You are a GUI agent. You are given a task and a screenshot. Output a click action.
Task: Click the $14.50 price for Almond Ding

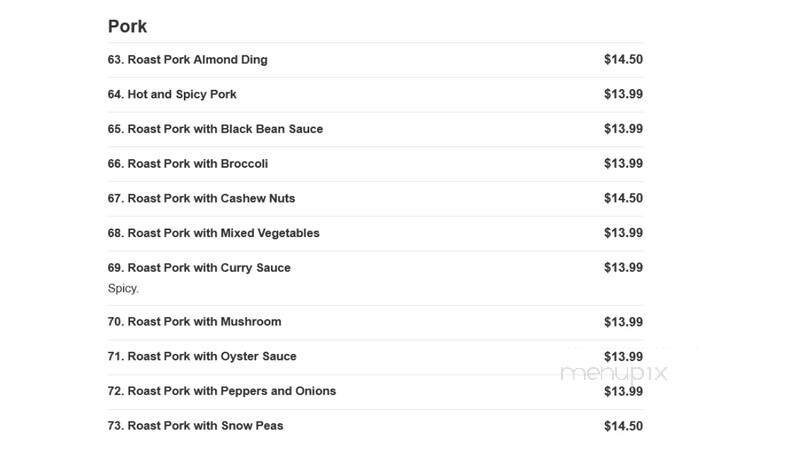point(623,60)
